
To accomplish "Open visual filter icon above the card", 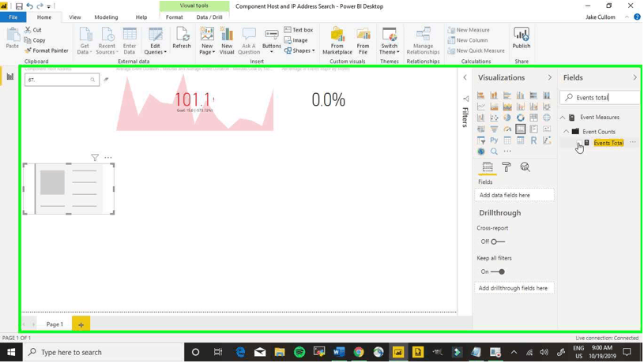I will pos(95,158).
